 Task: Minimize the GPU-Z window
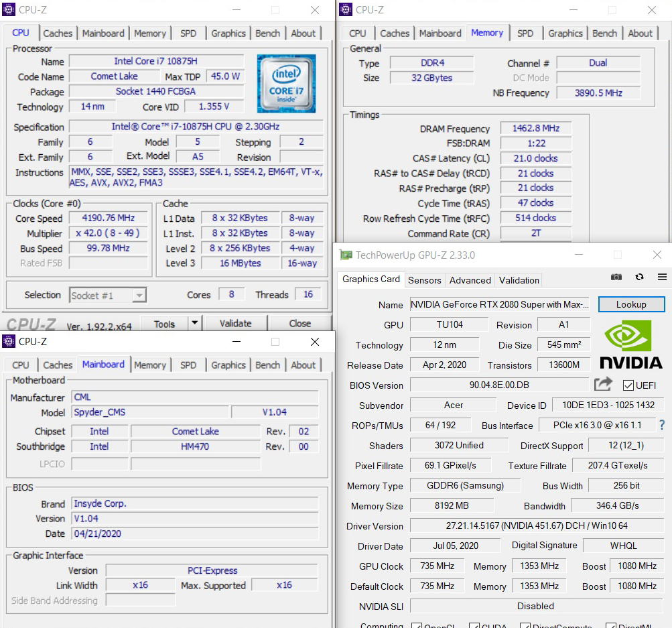click(579, 255)
